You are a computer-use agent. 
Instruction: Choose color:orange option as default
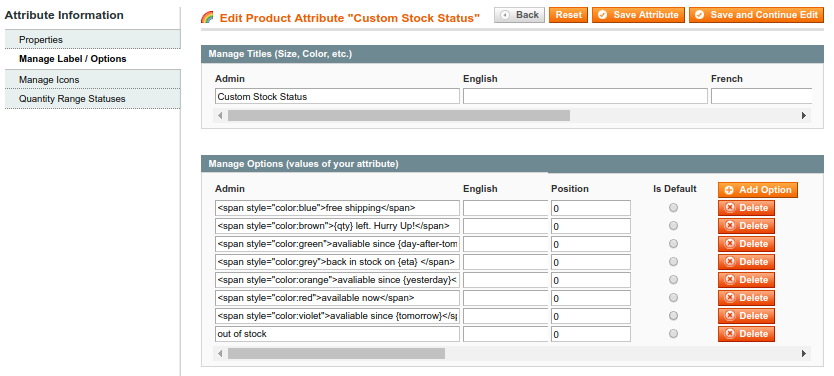tap(673, 280)
